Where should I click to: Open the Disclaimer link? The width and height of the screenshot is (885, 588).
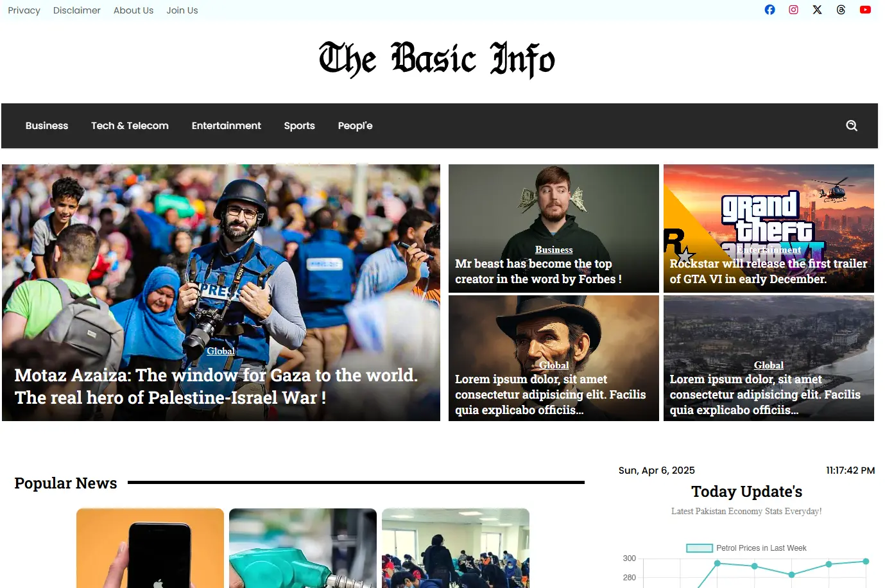(77, 10)
